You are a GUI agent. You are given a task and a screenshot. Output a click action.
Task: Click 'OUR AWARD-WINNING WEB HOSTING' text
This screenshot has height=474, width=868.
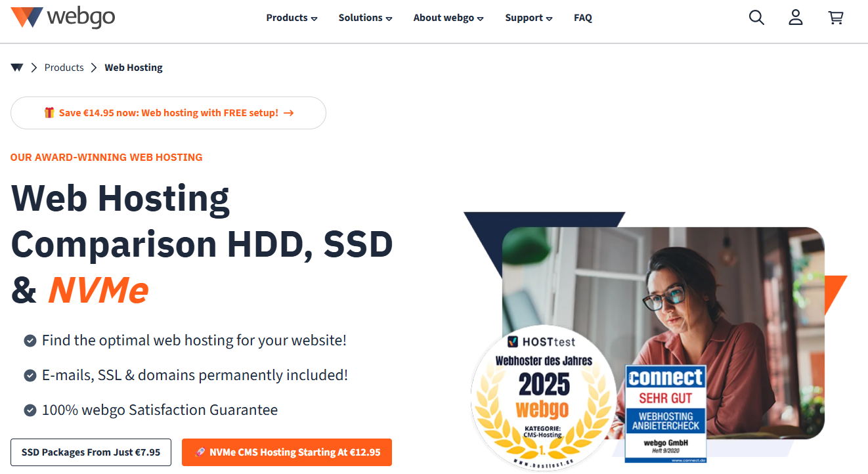pos(106,158)
